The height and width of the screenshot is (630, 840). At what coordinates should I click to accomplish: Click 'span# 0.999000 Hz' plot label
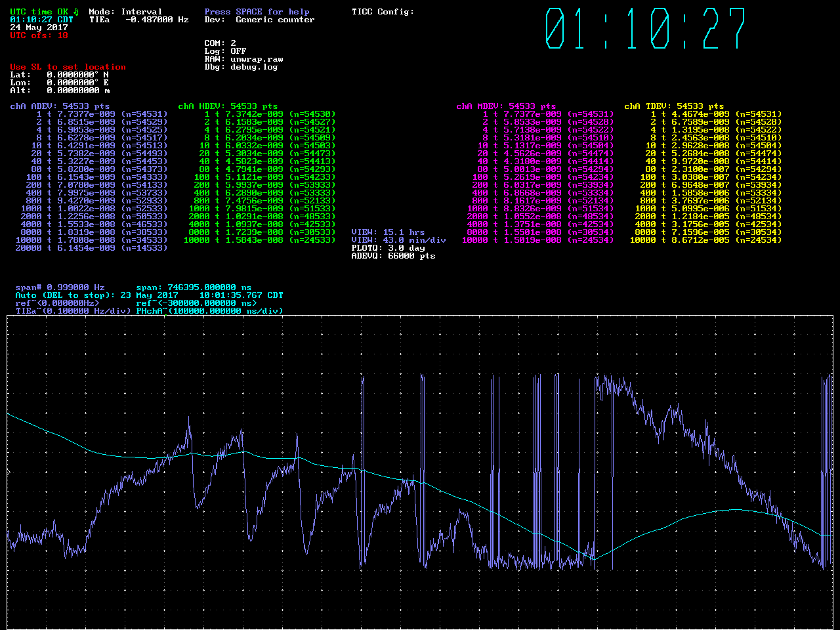click(x=60, y=287)
